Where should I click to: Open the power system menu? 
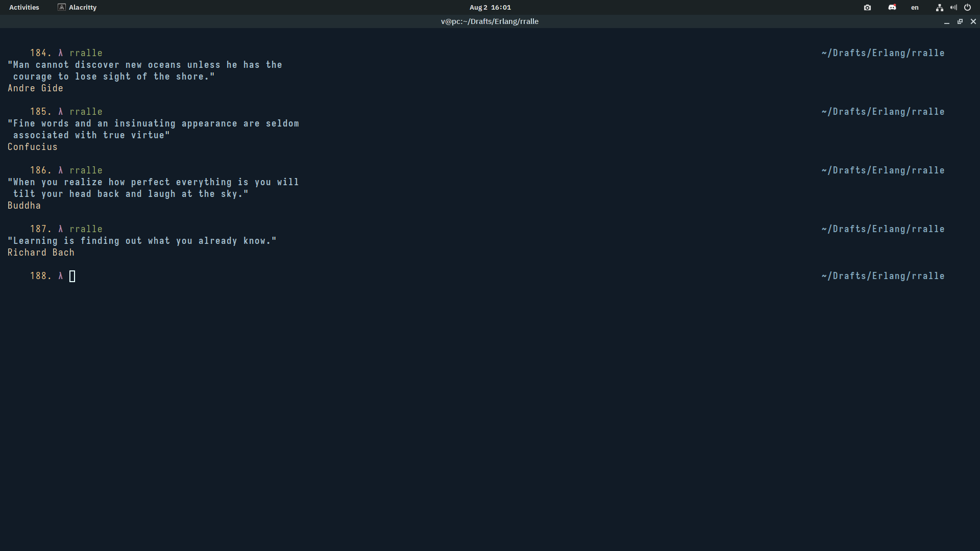point(967,7)
